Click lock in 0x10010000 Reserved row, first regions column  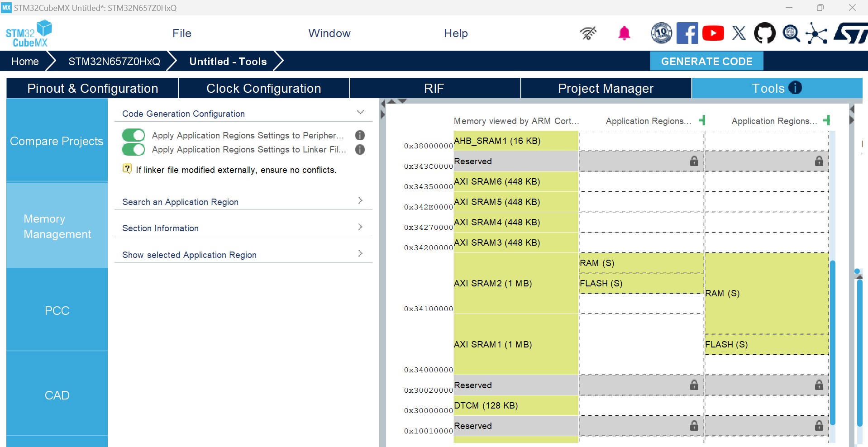click(x=694, y=426)
